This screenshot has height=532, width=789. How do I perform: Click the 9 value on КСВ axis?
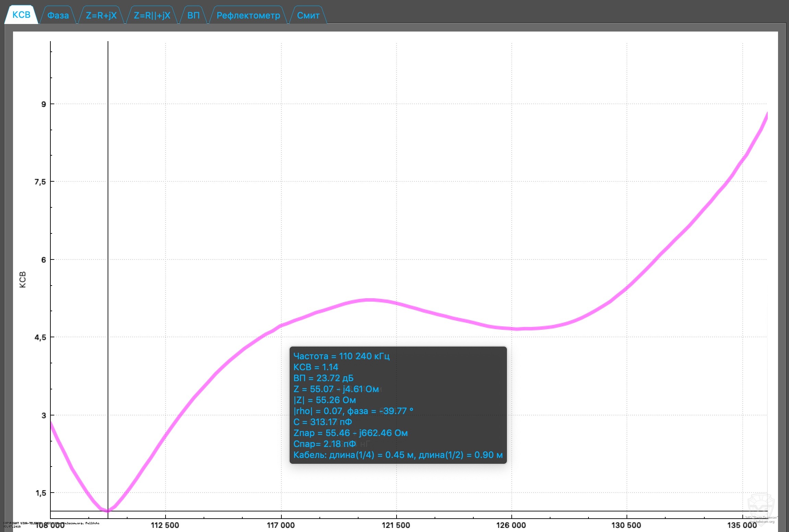tap(44, 104)
